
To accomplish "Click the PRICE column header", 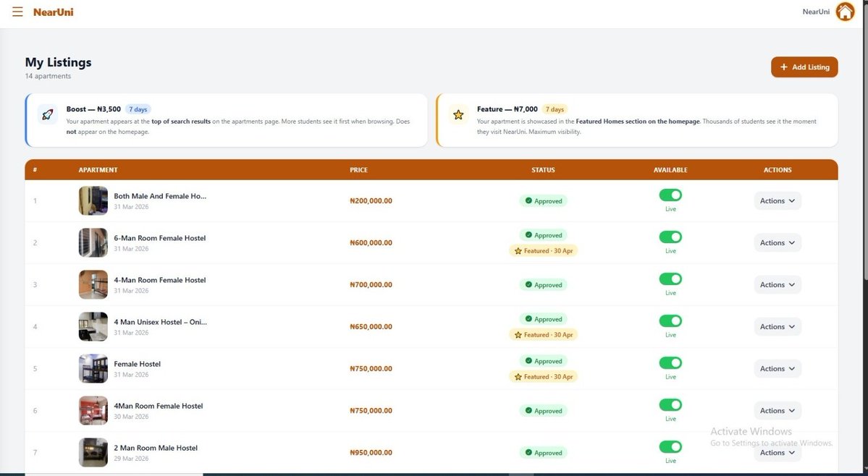I will click(x=359, y=170).
